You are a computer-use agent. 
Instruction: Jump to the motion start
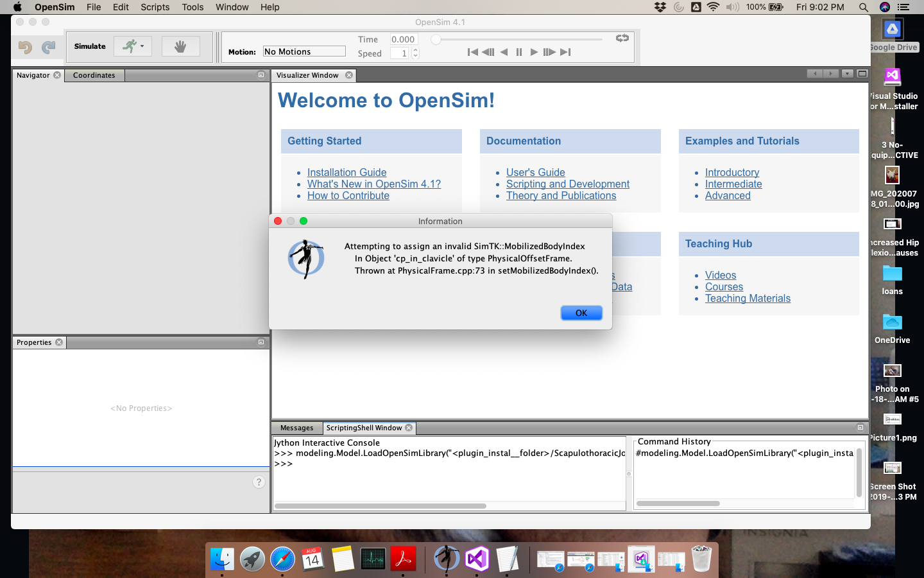pos(473,52)
